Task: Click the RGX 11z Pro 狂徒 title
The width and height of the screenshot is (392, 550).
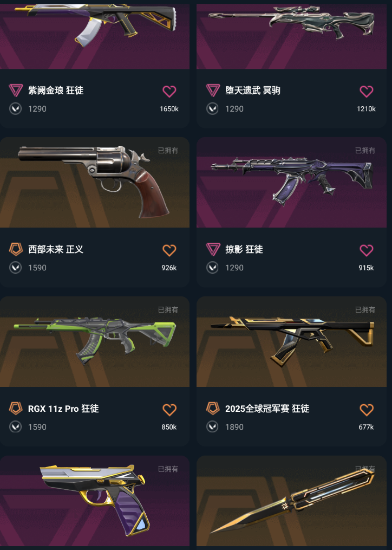Action: pyautogui.click(x=63, y=409)
